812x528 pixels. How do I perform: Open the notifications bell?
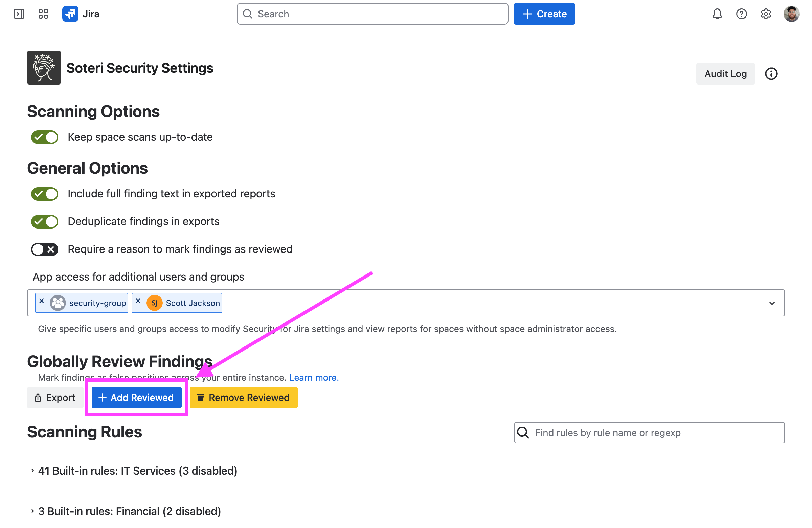click(x=717, y=14)
